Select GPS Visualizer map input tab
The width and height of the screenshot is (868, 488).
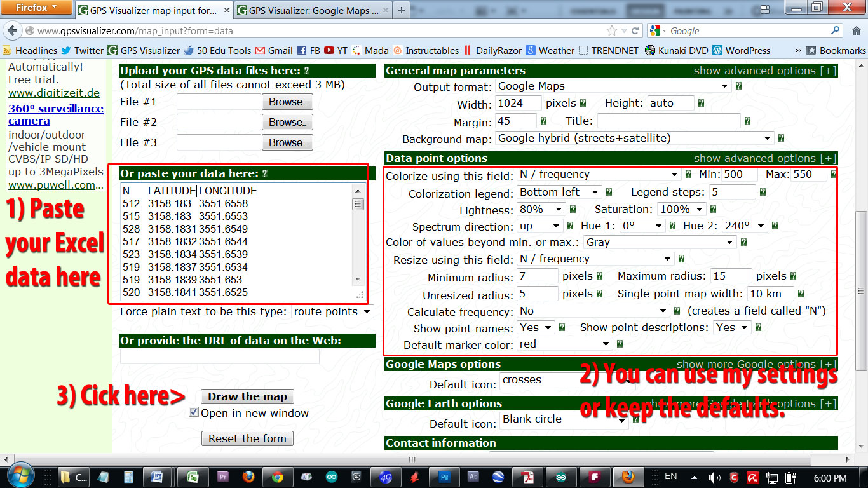(154, 10)
